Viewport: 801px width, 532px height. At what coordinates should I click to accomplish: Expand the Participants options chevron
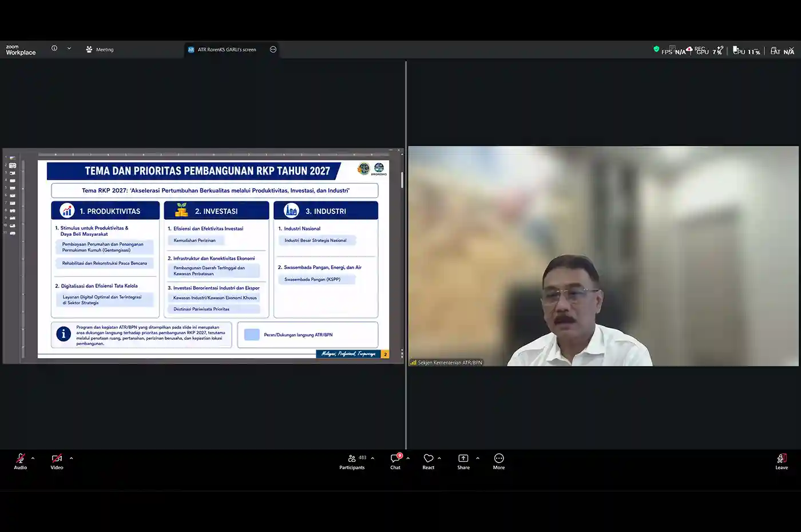tap(372, 458)
